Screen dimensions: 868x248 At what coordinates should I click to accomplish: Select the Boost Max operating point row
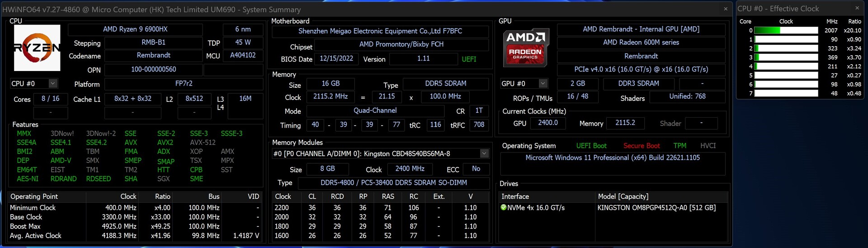click(x=25, y=226)
